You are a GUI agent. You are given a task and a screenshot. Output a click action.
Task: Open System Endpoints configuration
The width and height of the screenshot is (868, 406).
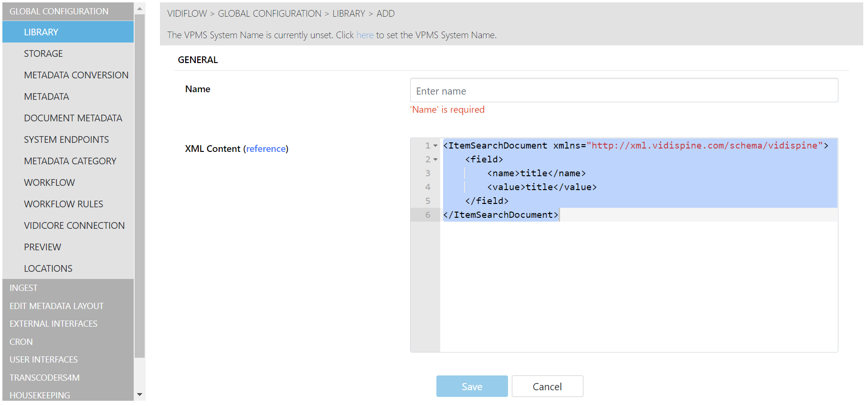coord(66,140)
